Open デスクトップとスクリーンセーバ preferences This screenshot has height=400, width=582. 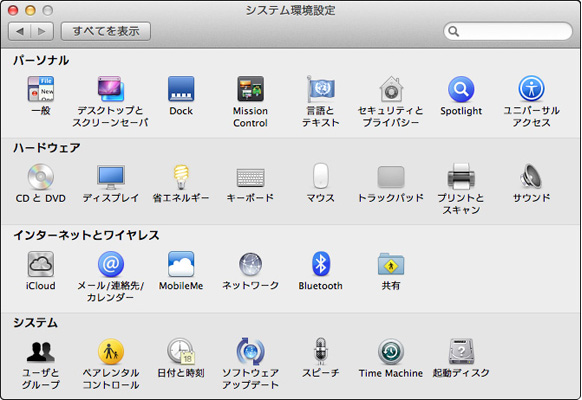point(110,89)
